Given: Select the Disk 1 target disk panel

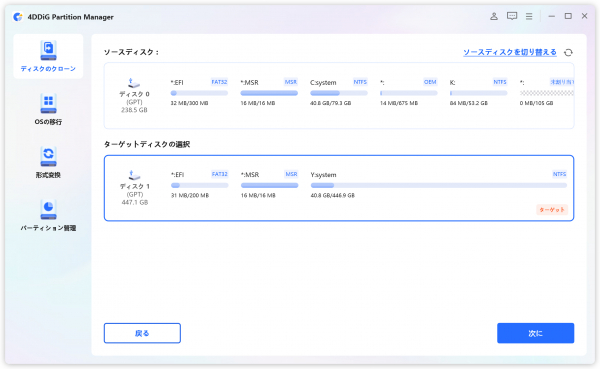Looking at the screenshot, I should 339,188.
